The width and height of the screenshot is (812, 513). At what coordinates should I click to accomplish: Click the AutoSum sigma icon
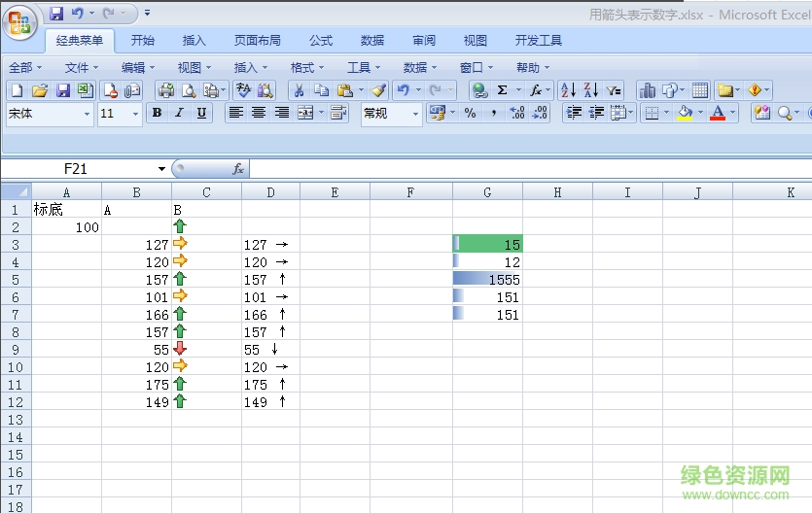click(x=502, y=90)
